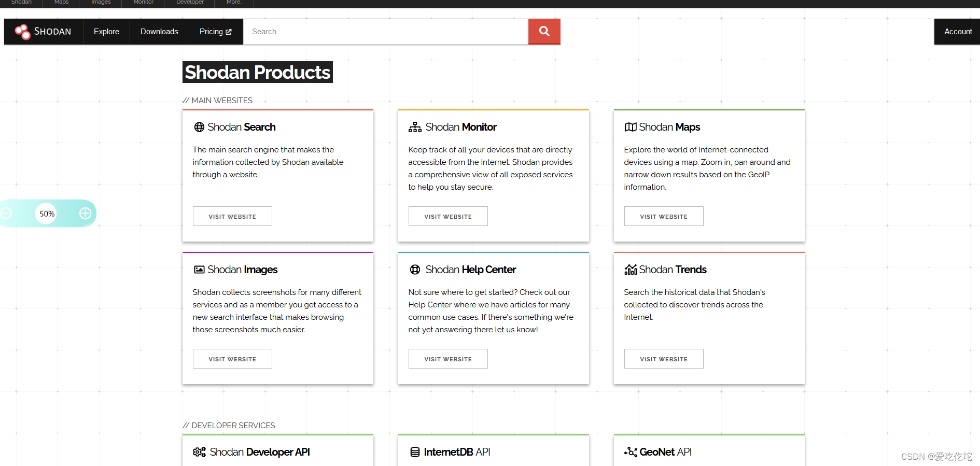Click the Shodan Maps card title
This screenshot has height=466, width=980.
[x=669, y=127]
